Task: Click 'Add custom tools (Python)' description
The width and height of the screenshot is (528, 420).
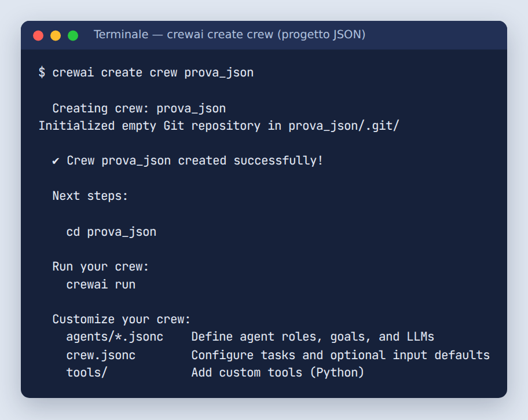Action: [x=278, y=372]
